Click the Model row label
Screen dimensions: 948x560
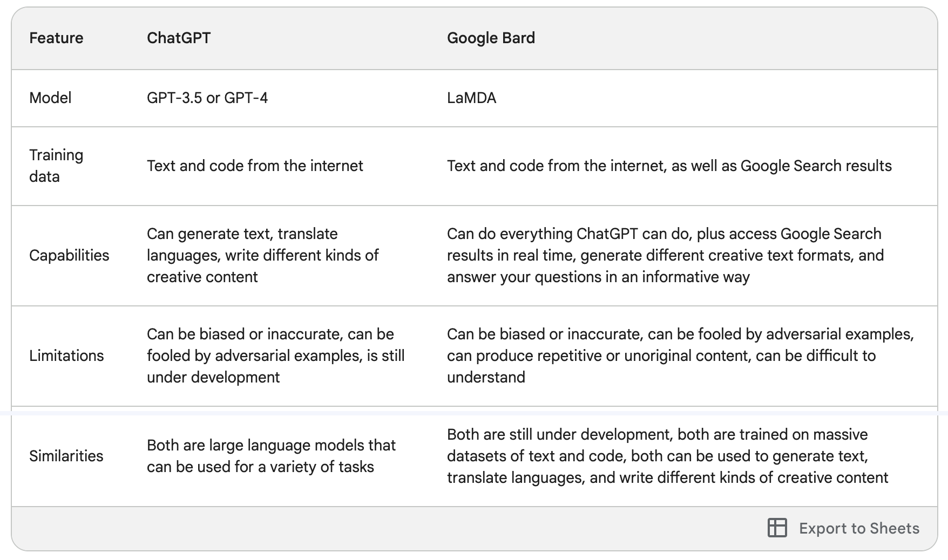coord(50,98)
